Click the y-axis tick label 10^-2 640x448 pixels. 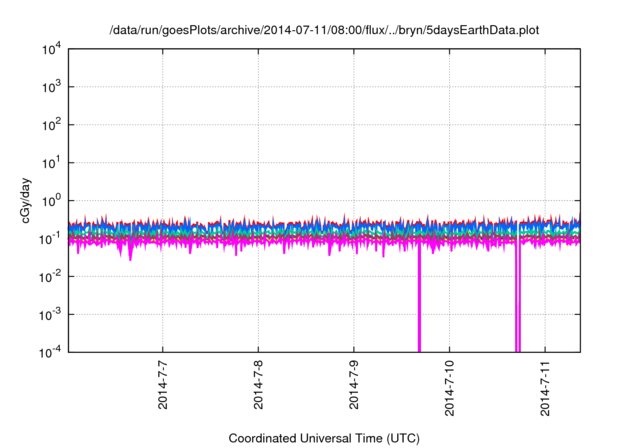click(x=51, y=277)
